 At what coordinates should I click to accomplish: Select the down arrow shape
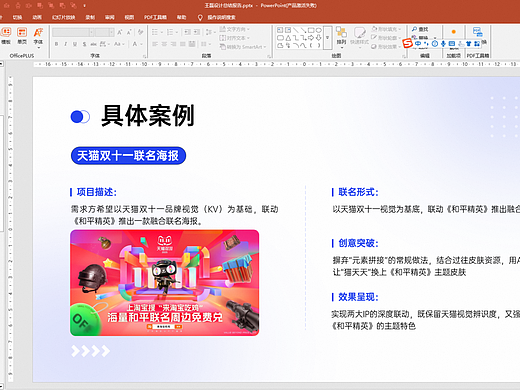point(319,38)
